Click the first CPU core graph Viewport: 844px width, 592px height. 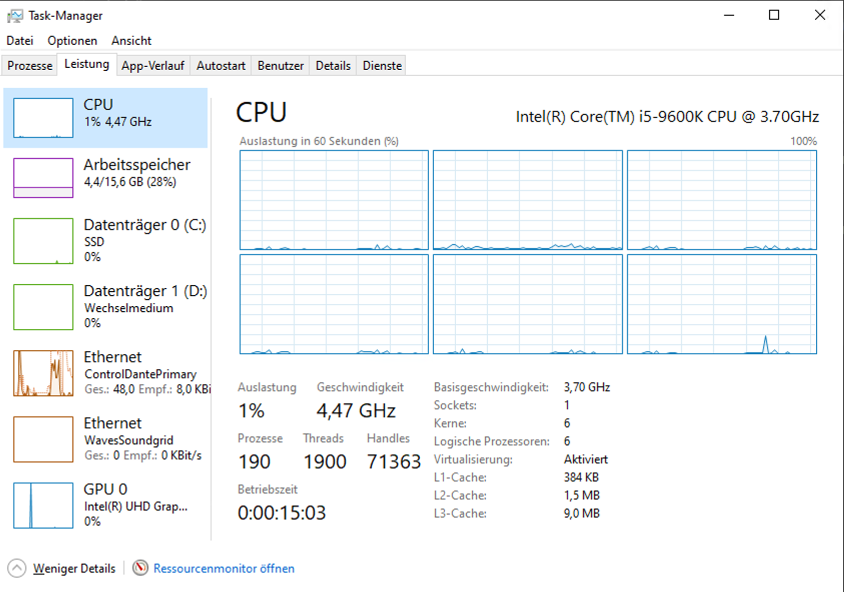point(334,200)
